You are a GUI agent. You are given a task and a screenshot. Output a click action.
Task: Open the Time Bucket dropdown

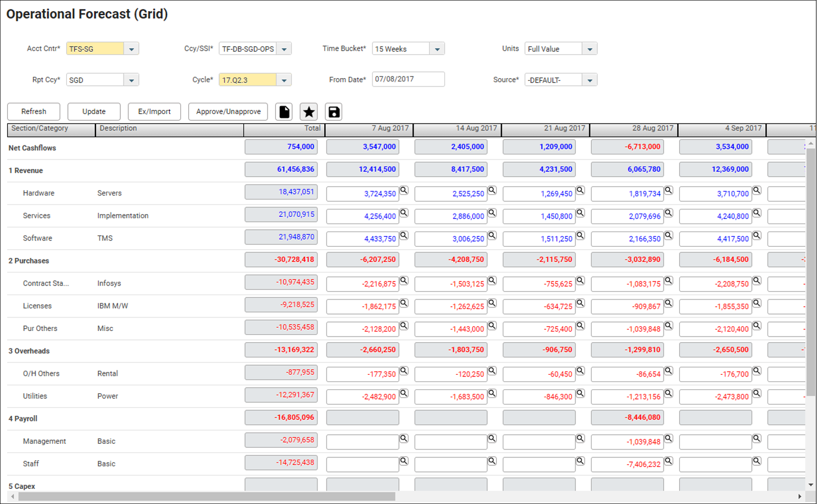click(x=437, y=49)
